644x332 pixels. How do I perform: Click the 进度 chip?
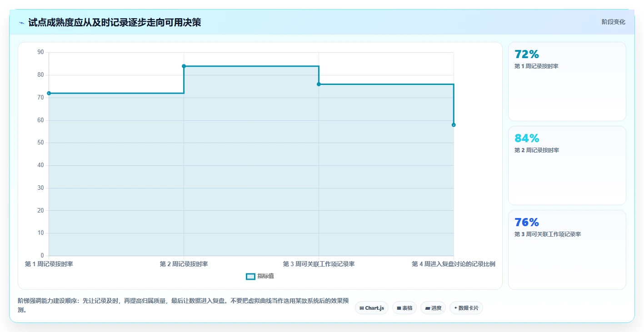point(433,308)
